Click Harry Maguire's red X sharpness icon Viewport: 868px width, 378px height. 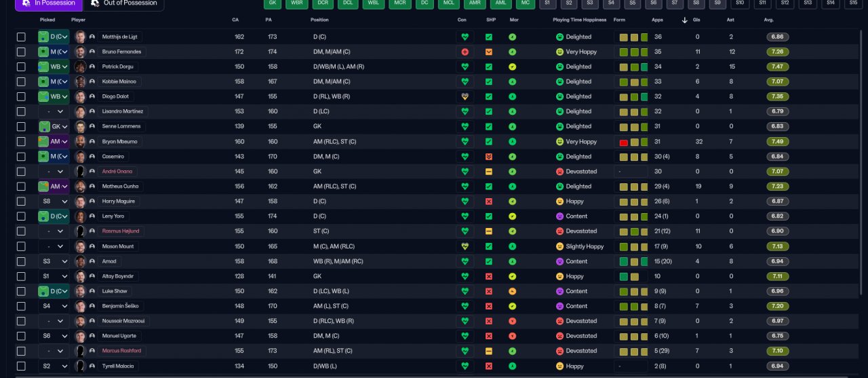pyautogui.click(x=489, y=202)
